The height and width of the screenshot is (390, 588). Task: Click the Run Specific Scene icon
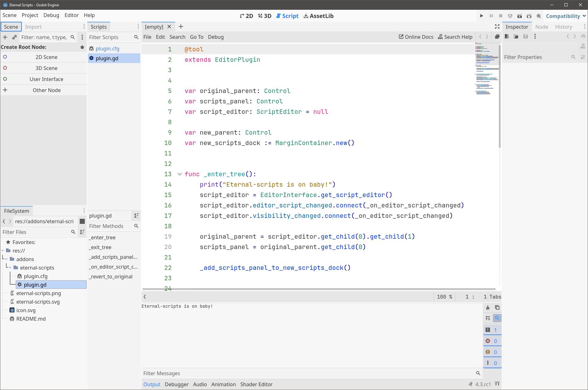[529, 16]
